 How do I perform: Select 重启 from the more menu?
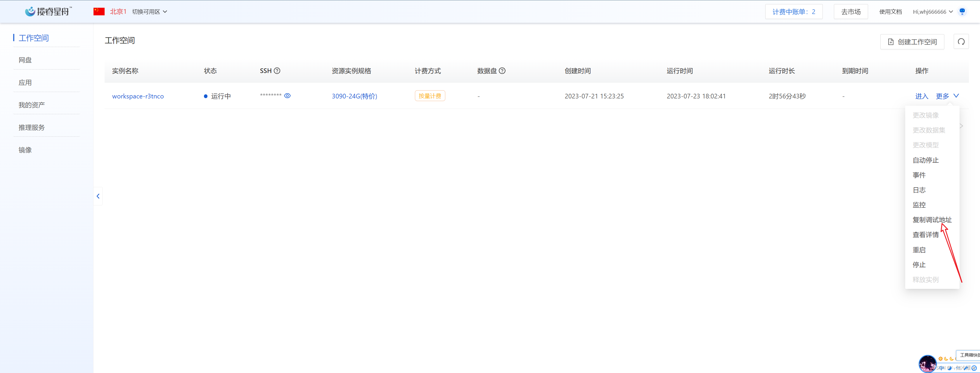(919, 250)
